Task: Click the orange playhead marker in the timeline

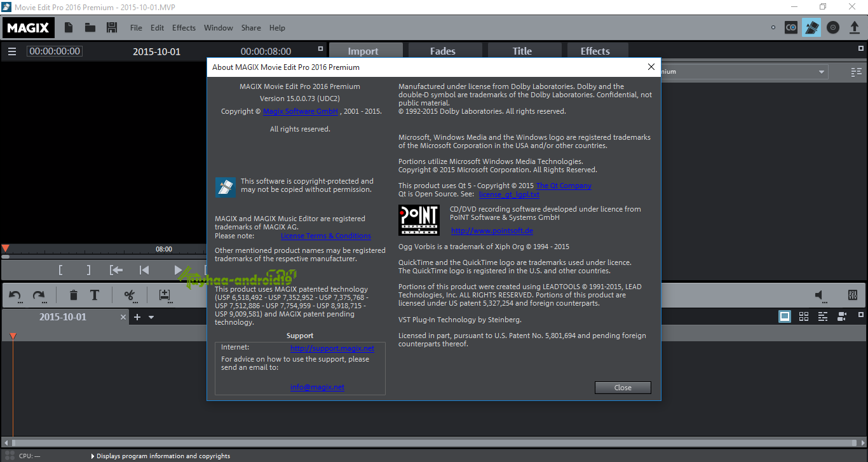Action: (13, 336)
